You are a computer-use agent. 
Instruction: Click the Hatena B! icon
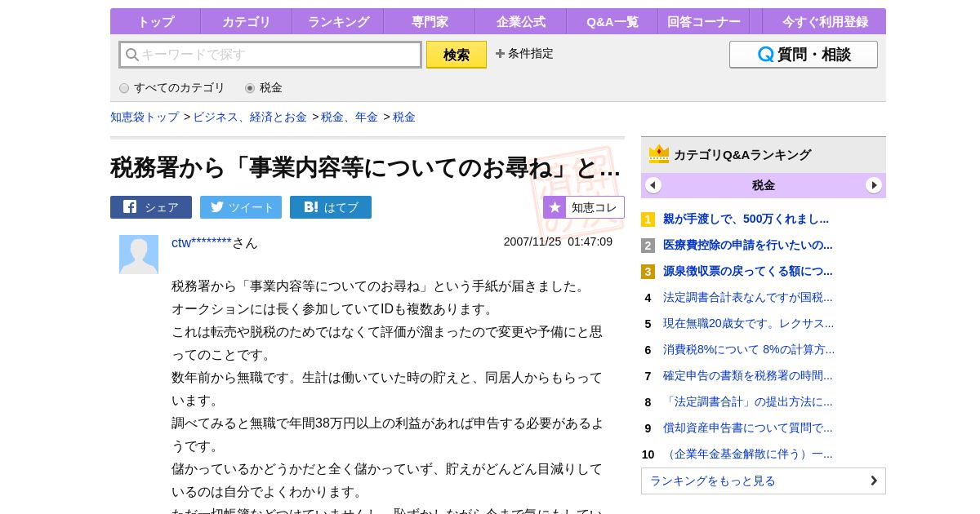tap(310, 207)
